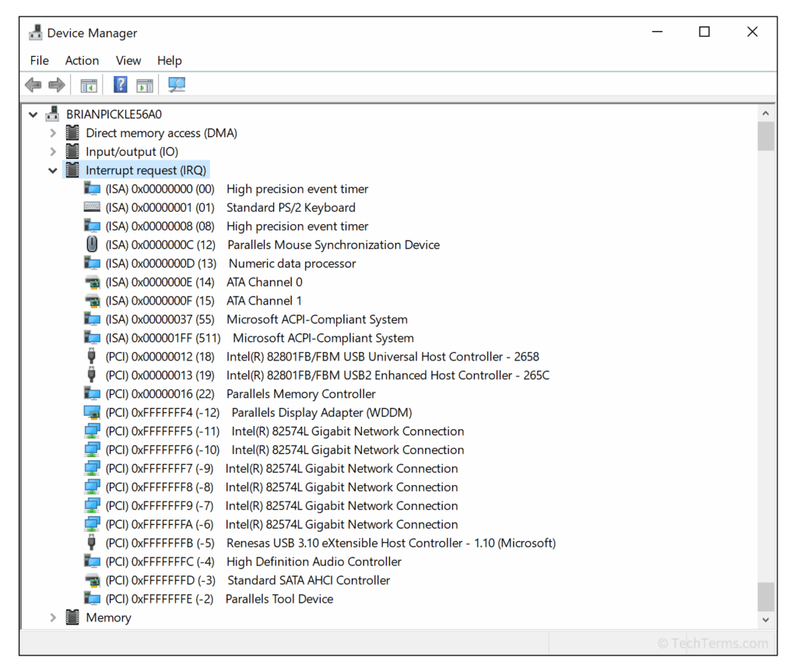Click the back navigation arrow icon
Viewport: 797px width, 672px height.
coord(33,84)
